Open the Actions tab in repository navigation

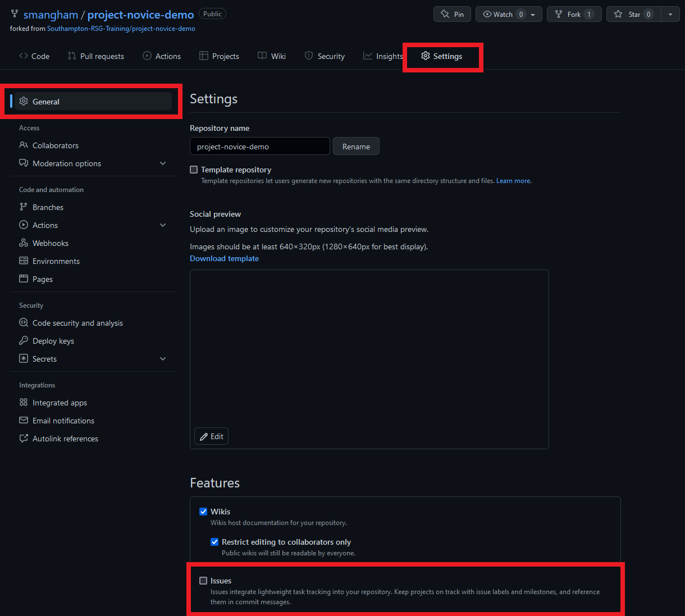click(x=162, y=56)
